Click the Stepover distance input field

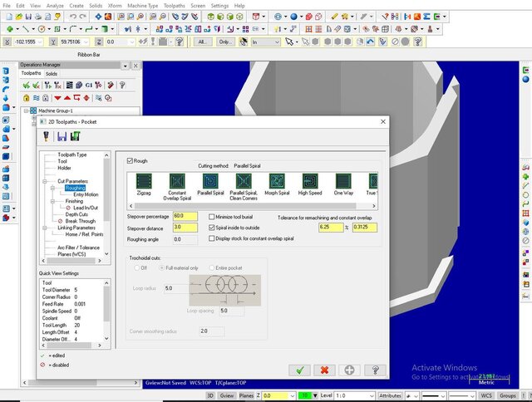[x=185, y=227]
